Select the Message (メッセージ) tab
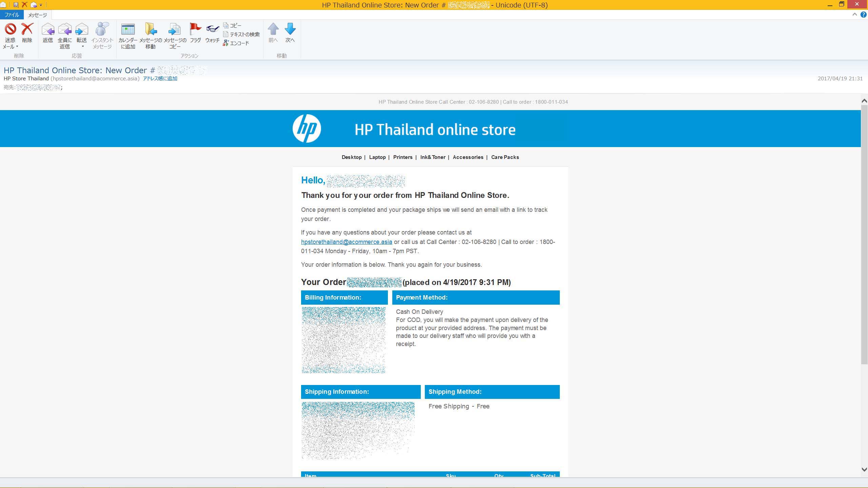 coord(37,15)
